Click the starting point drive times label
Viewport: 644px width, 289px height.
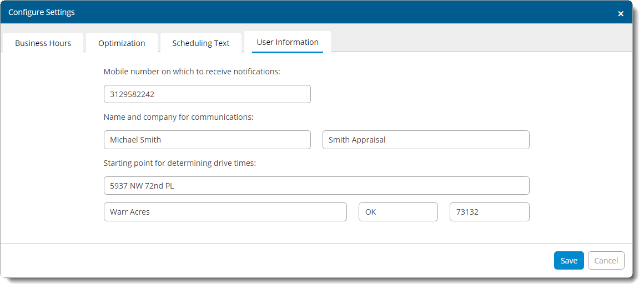point(179,163)
